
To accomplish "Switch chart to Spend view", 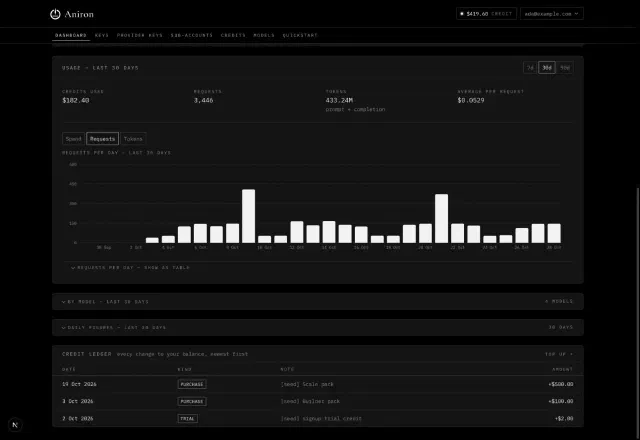I will click(73, 139).
